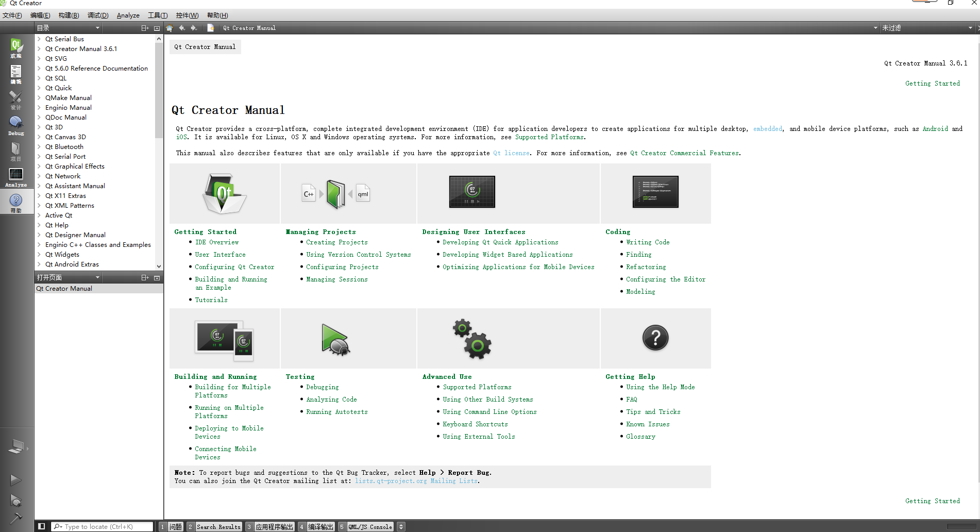Select Qt Bluetooth in contents tree
980x532 pixels.
[64, 146]
